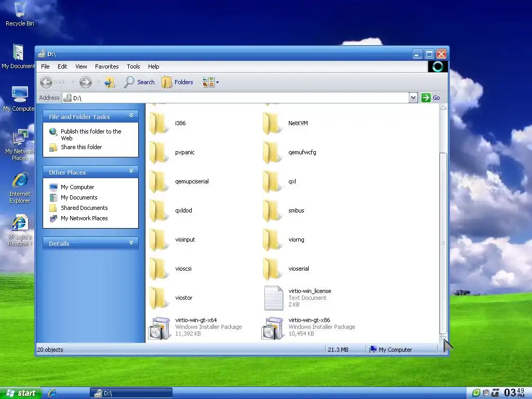
Task: Launch Internet Explorer from quick launch
Action: click(52, 393)
